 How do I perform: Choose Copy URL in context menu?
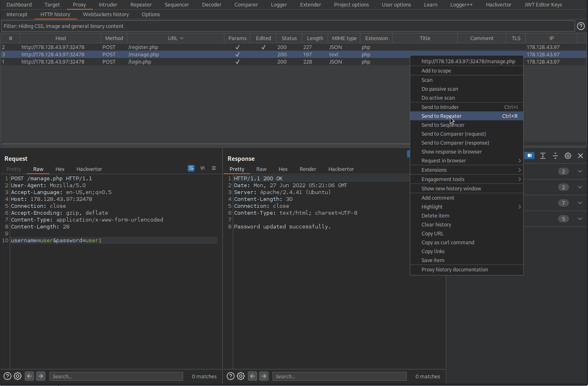(467, 234)
